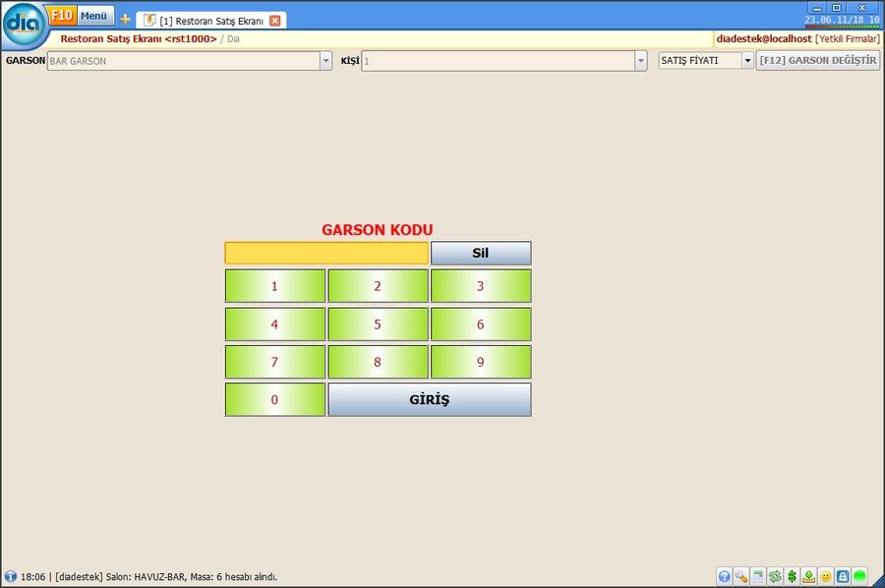Tap keypad number 4
Screen dimensions: 885x588
(275, 323)
